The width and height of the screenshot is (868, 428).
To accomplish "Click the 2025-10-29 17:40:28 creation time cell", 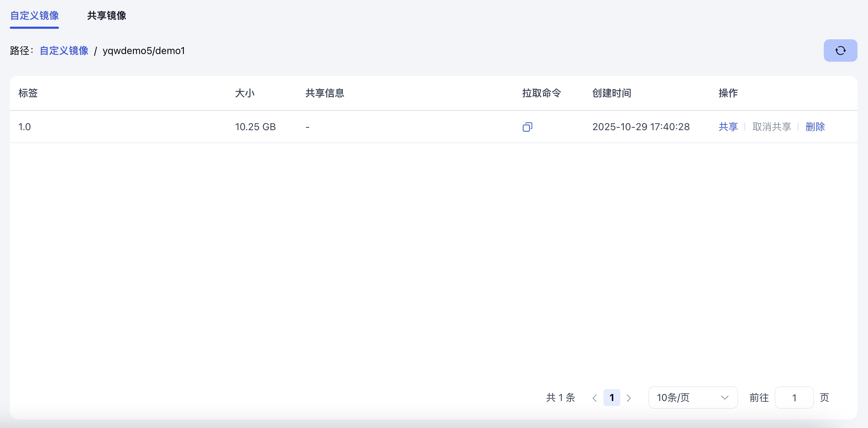I will [641, 127].
